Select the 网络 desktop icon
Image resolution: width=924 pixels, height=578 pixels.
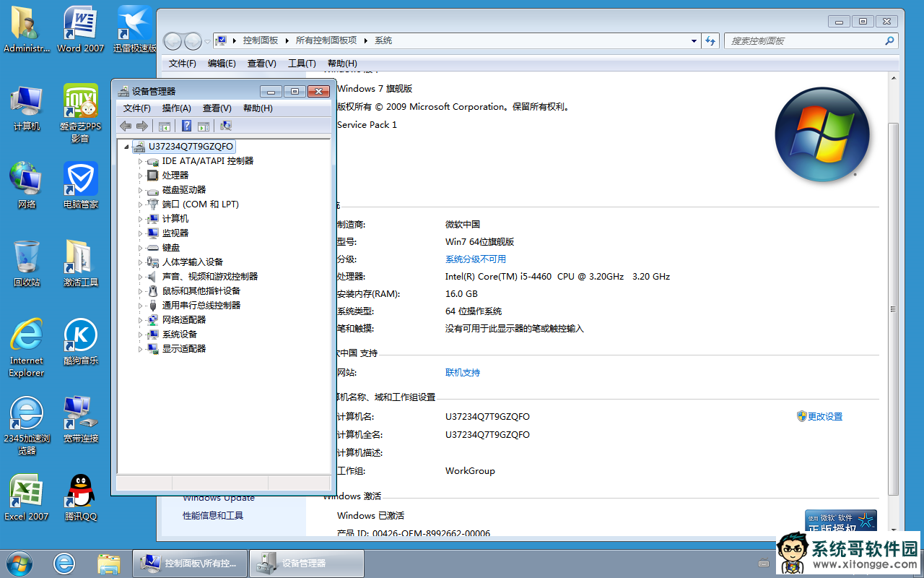click(27, 186)
